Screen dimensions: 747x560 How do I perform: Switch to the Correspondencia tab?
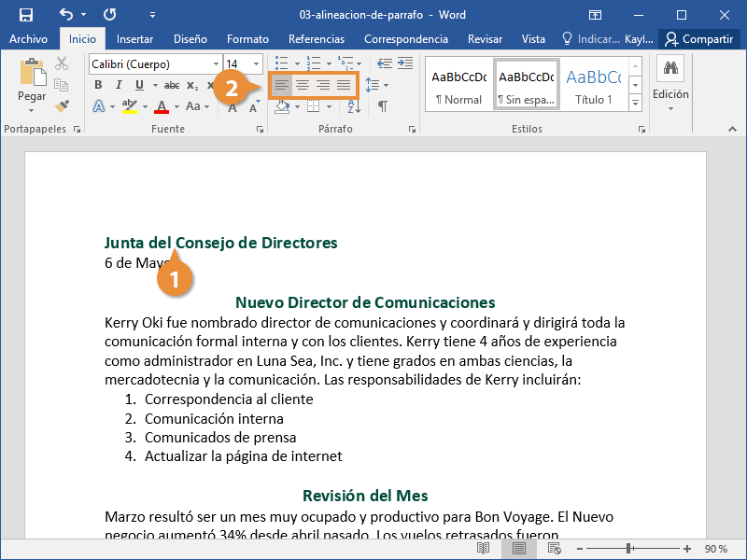[x=406, y=39]
